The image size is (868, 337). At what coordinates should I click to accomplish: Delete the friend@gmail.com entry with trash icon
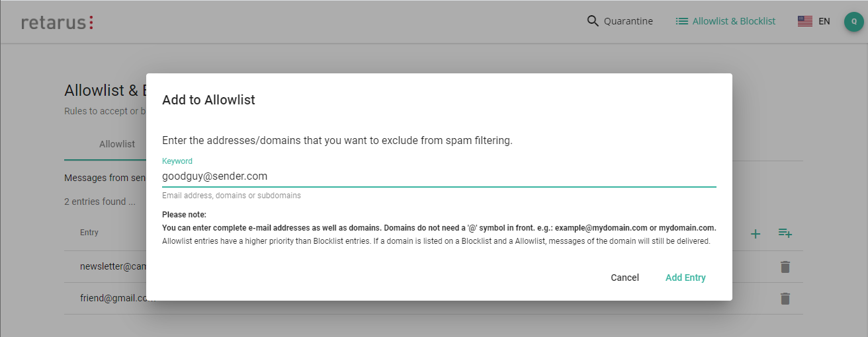[x=785, y=299]
